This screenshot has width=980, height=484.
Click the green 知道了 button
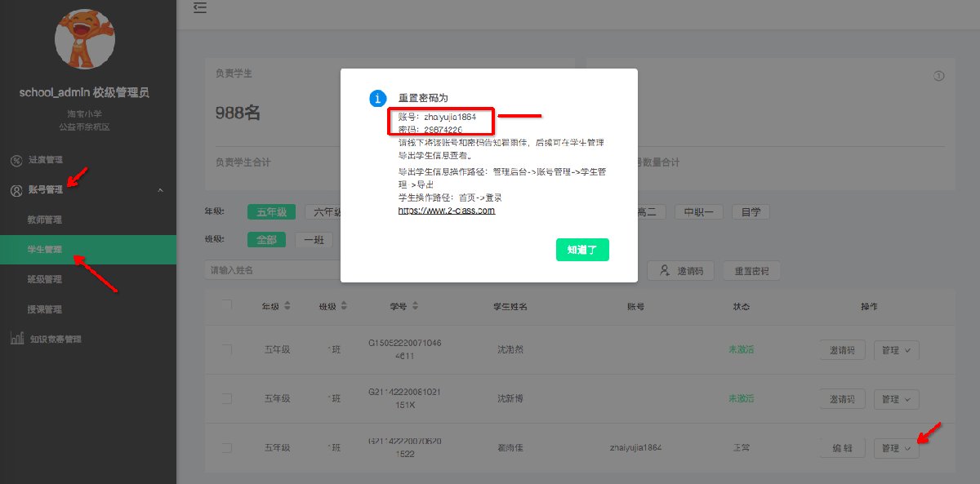coord(582,250)
